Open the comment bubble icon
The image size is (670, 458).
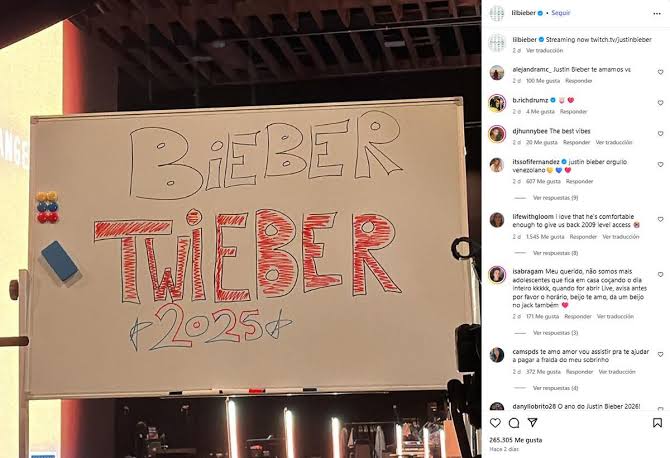pos(514,423)
